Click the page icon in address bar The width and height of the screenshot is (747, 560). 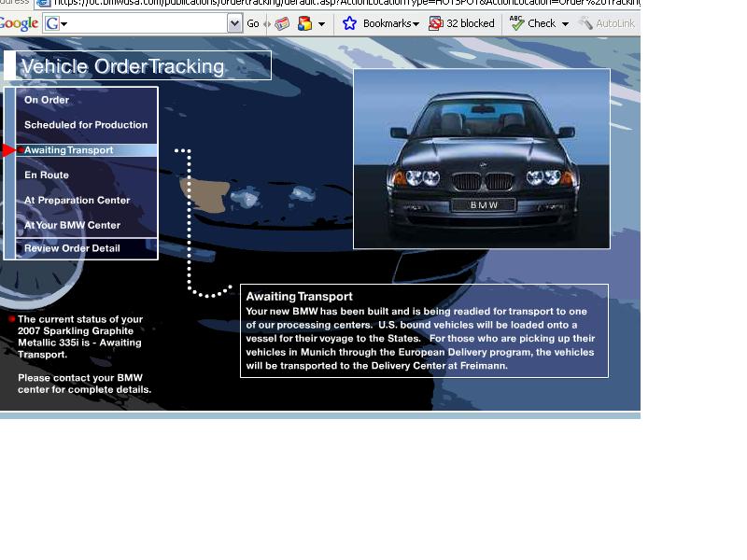42,3
